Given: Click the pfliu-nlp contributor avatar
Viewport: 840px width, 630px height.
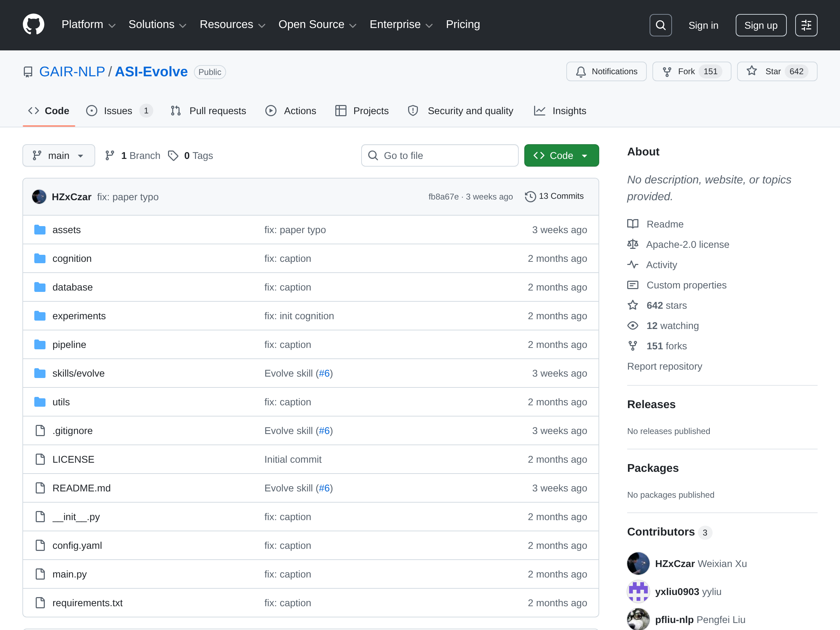Looking at the screenshot, I should tap(638, 619).
